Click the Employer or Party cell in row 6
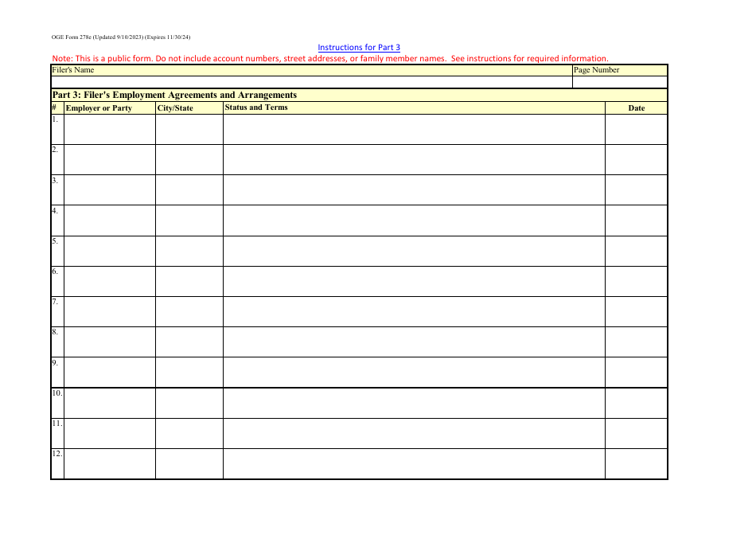The height and width of the screenshot is (535, 756). [109, 279]
